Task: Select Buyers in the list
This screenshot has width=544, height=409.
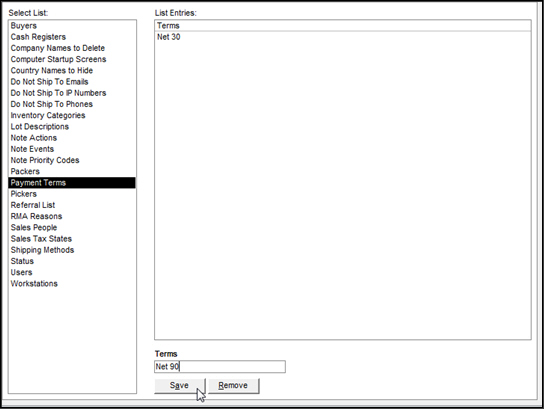Action: click(x=72, y=26)
